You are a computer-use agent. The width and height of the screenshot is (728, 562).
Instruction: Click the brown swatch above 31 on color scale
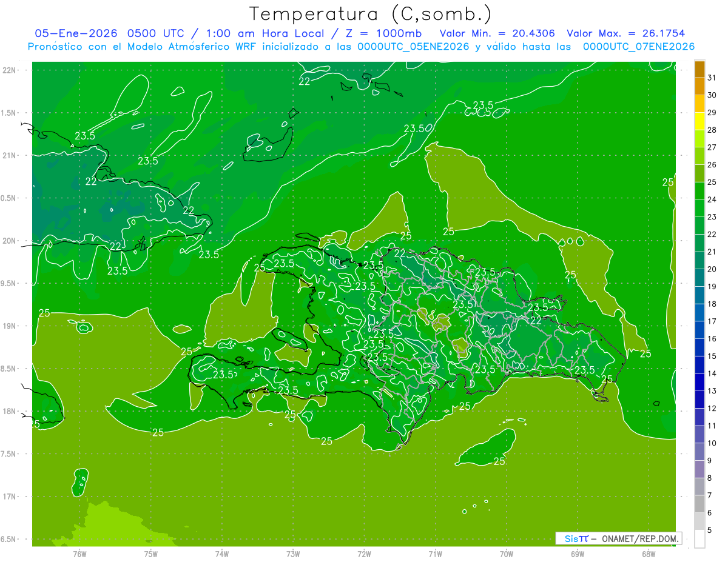[699, 69]
